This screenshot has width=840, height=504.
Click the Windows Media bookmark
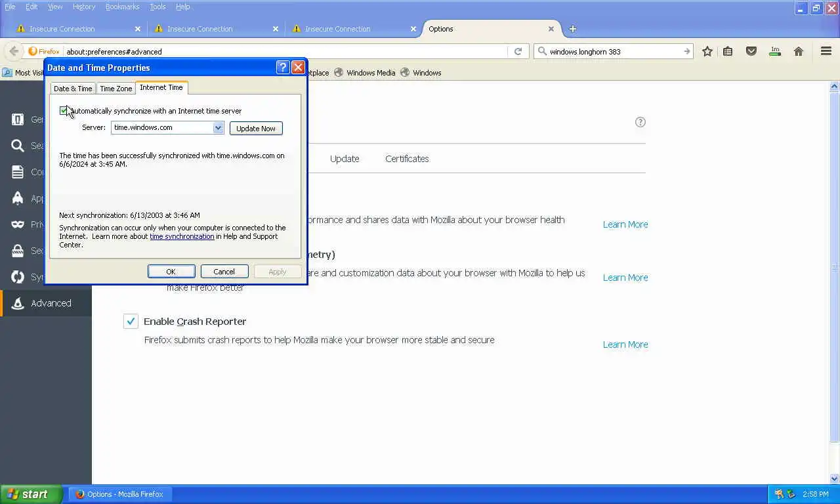pyautogui.click(x=364, y=73)
